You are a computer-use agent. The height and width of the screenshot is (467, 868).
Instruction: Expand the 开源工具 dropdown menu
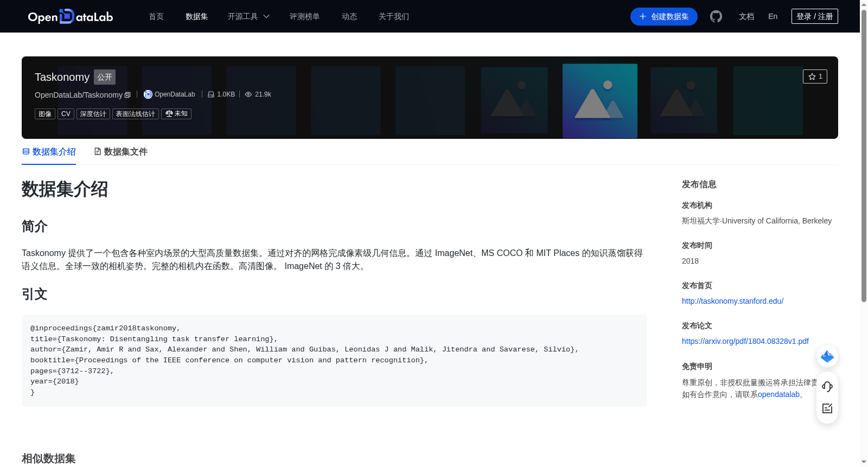click(x=248, y=16)
